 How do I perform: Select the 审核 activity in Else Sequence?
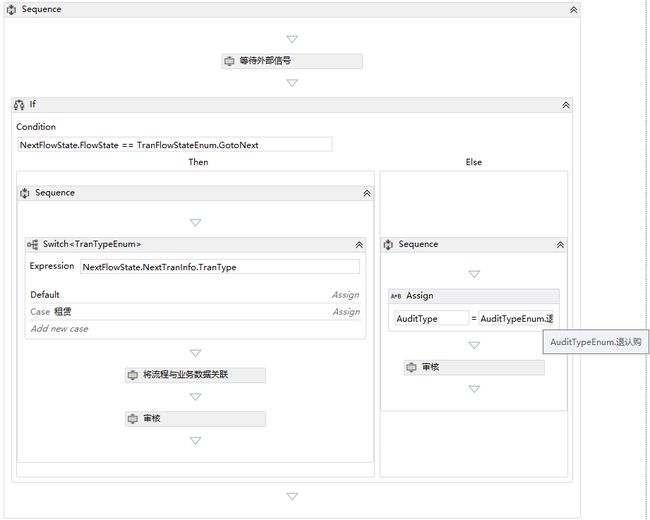(x=474, y=367)
